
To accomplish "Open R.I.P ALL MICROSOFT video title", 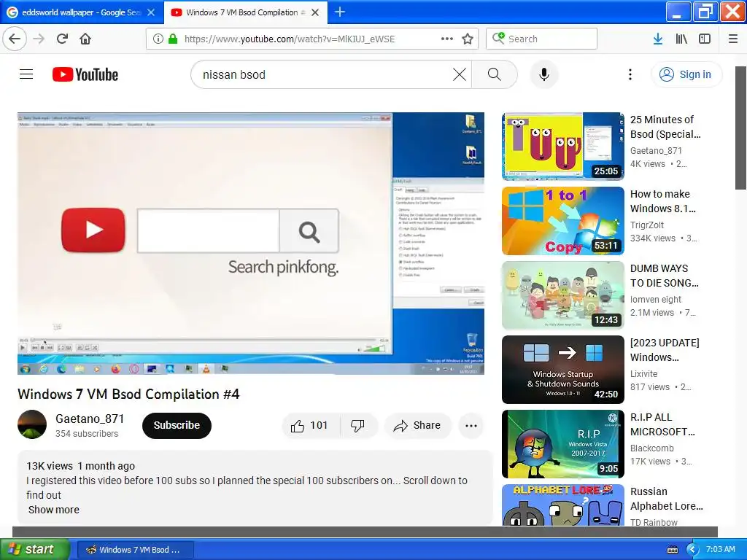I will (662, 424).
